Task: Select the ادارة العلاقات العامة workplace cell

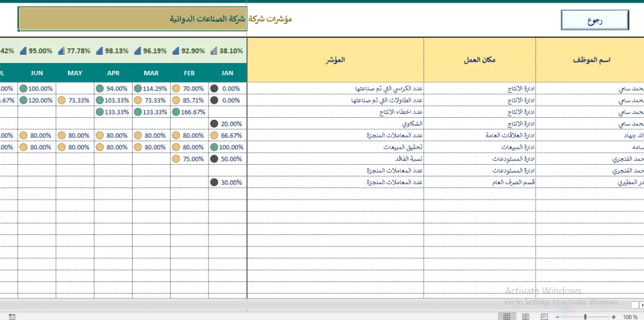Action: tap(479, 135)
